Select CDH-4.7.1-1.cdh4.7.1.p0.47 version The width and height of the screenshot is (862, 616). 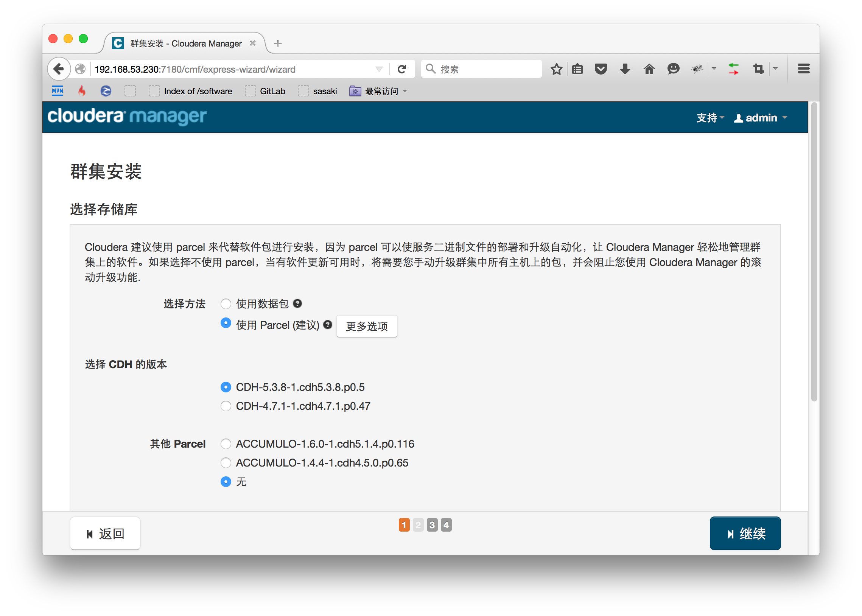(226, 406)
